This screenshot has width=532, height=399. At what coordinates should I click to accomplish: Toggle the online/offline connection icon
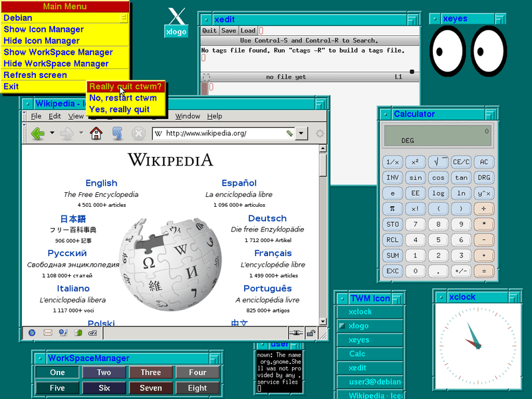tap(295, 333)
